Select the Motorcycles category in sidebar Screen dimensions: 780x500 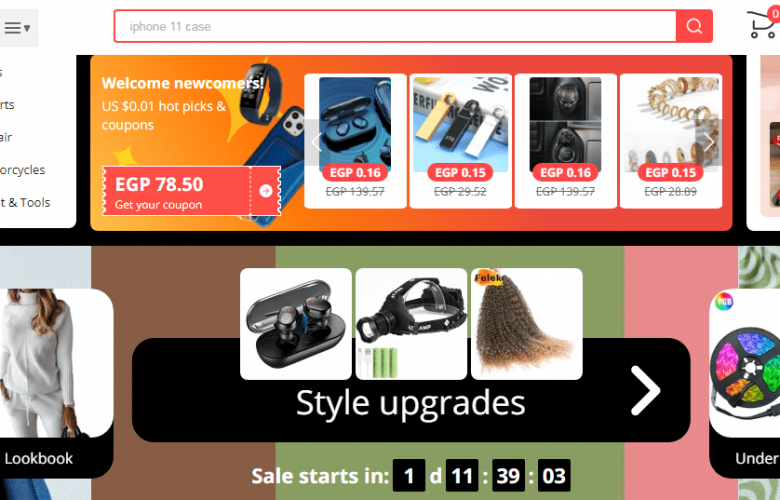tap(22, 170)
